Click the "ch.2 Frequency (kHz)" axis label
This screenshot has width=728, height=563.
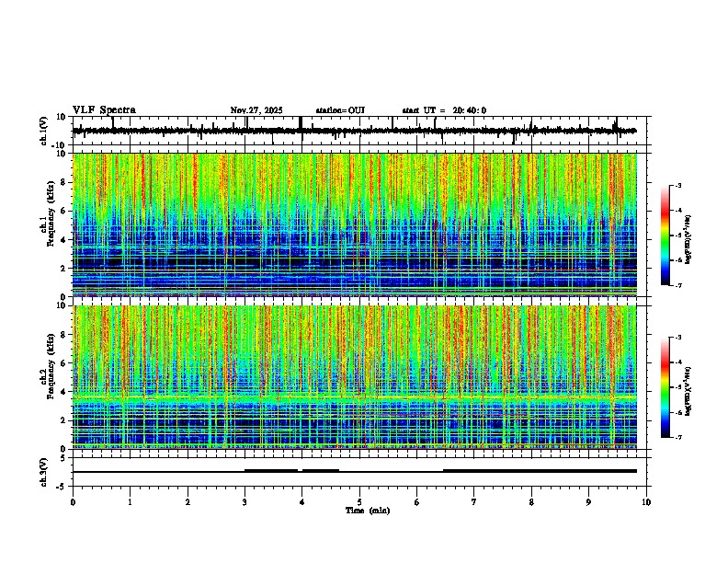(x=49, y=365)
